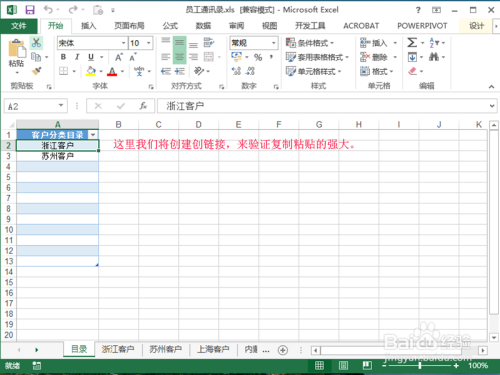The width and height of the screenshot is (500, 375).
Task: Click the Find and Select binoculars icon
Action: click(x=434, y=57)
